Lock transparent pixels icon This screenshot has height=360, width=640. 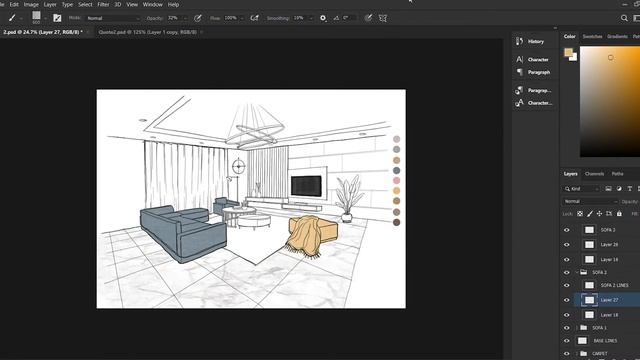pyautogui.click(x=580, y=213)
